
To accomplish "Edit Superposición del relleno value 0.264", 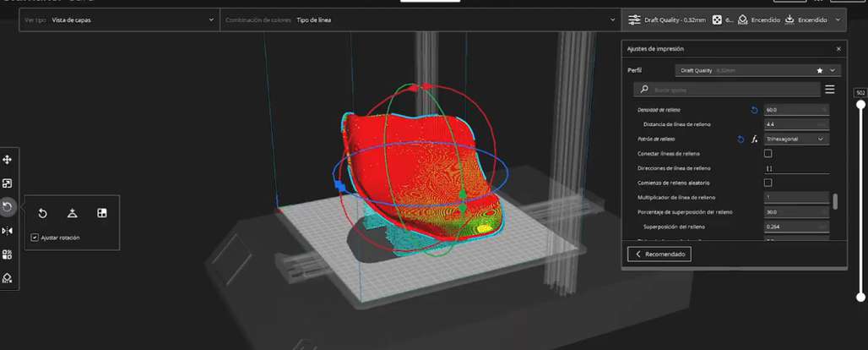I will pos(796,227).
